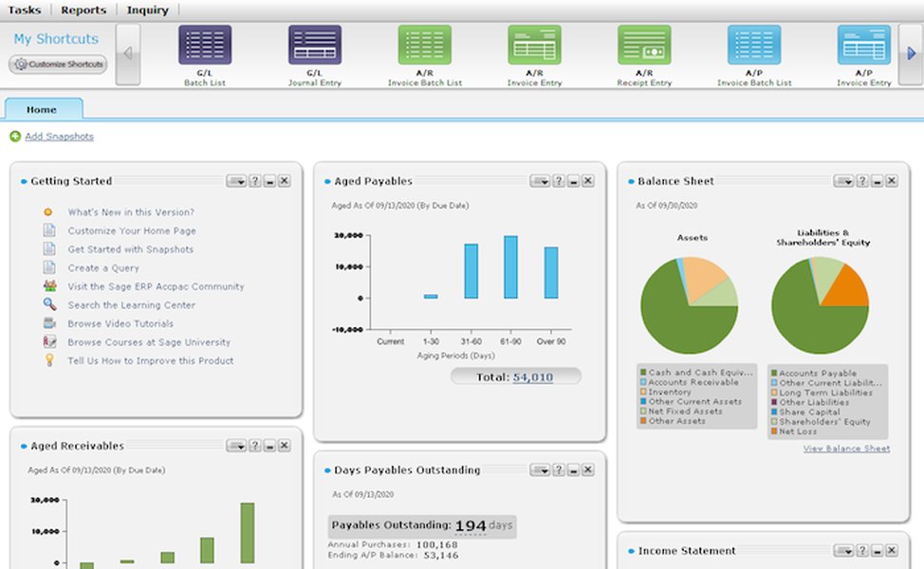The height and width of the screenshot is (569, 924).
Task: Open Browse Video Tutorials link
Action: (120, 323)
